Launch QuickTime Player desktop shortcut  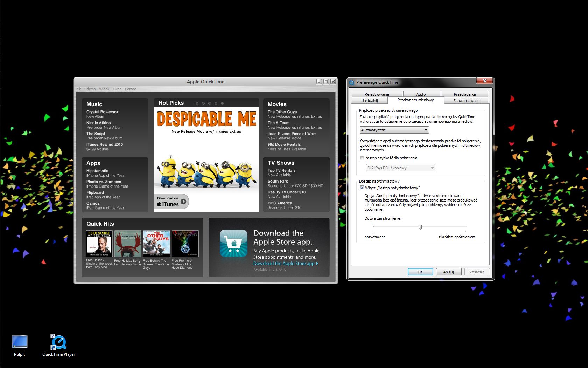click(58, 346)
